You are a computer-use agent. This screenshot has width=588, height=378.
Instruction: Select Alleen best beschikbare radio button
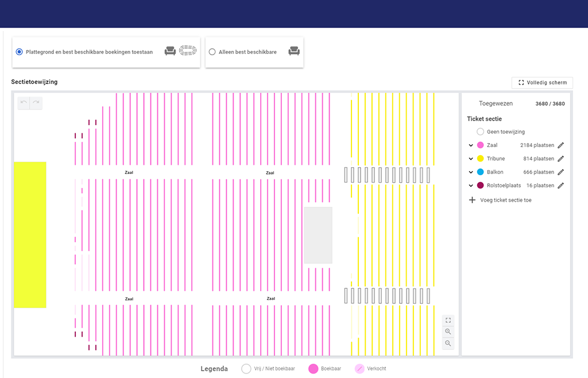click(212, 52)
